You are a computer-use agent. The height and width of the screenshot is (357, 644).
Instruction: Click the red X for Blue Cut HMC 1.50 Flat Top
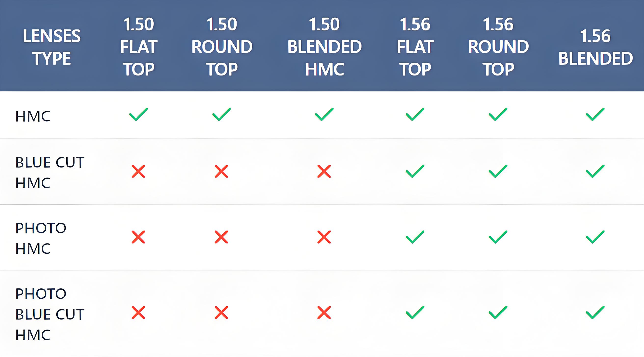pyautogui.click(x=138, y=171)
